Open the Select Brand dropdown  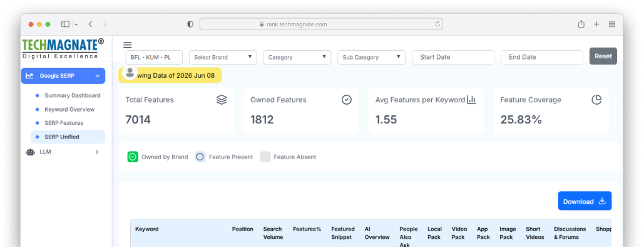click(x=223, y=57)
